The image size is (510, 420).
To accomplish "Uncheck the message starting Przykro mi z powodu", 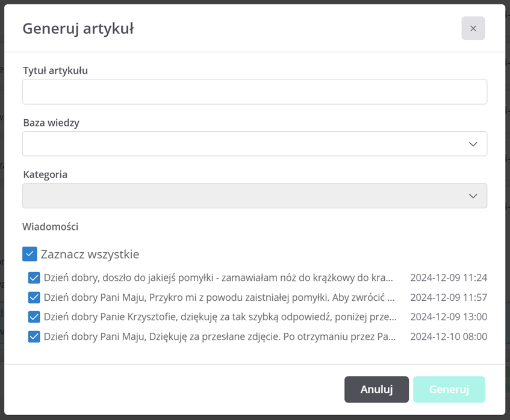I will pyautogui.click(x=34, y=297).
